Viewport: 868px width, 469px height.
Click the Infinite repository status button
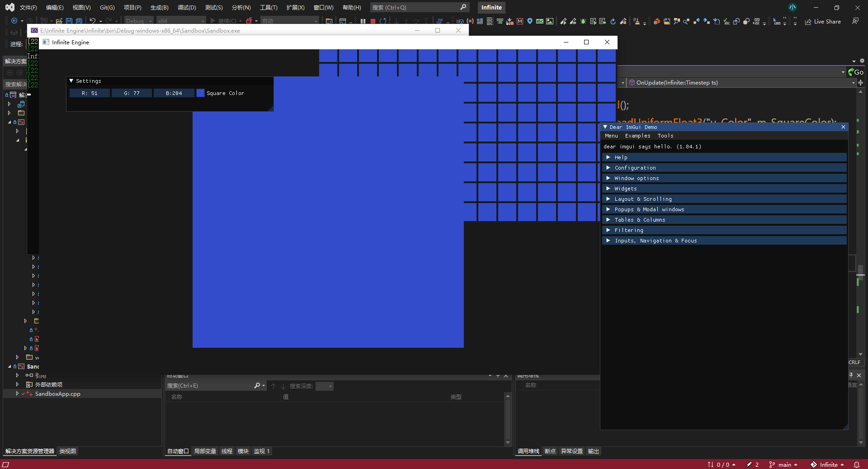pos(827,464)
